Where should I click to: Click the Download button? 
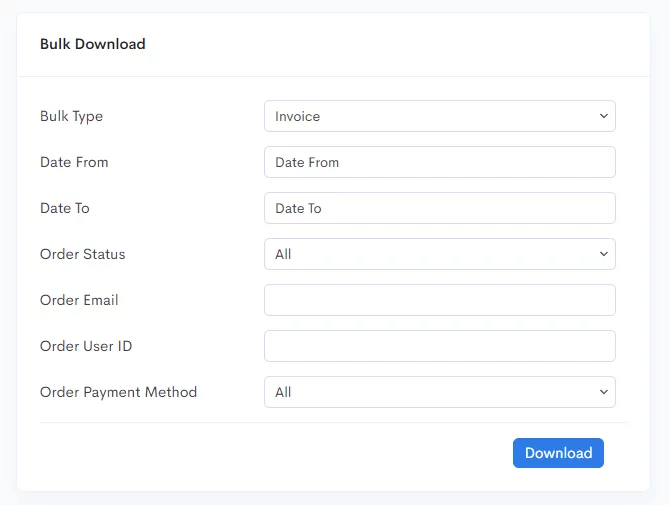click(x=558, y=453)
